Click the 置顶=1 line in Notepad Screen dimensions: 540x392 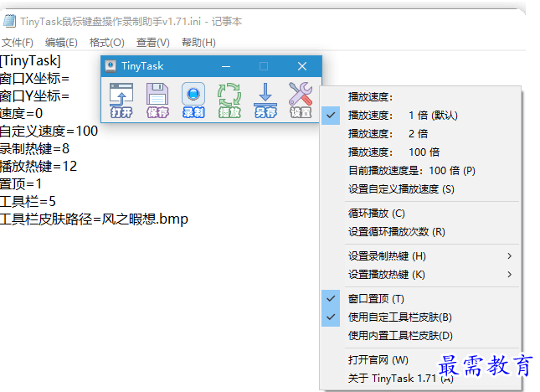click(21, 183)
